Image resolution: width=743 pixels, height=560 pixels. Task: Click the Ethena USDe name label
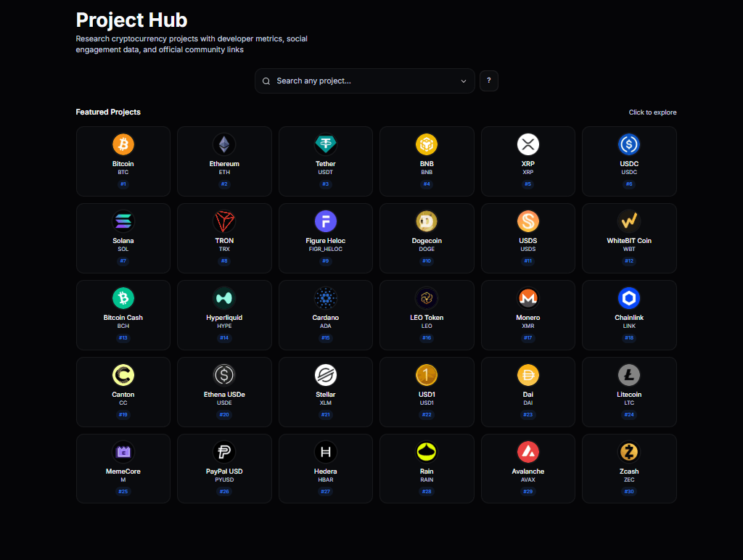point(224,395)
